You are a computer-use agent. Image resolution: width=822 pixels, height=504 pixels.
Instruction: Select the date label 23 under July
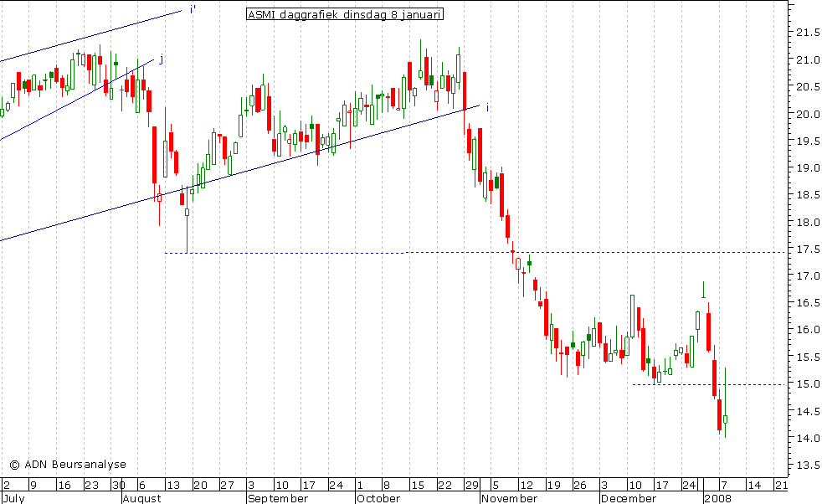coord(91,485)
